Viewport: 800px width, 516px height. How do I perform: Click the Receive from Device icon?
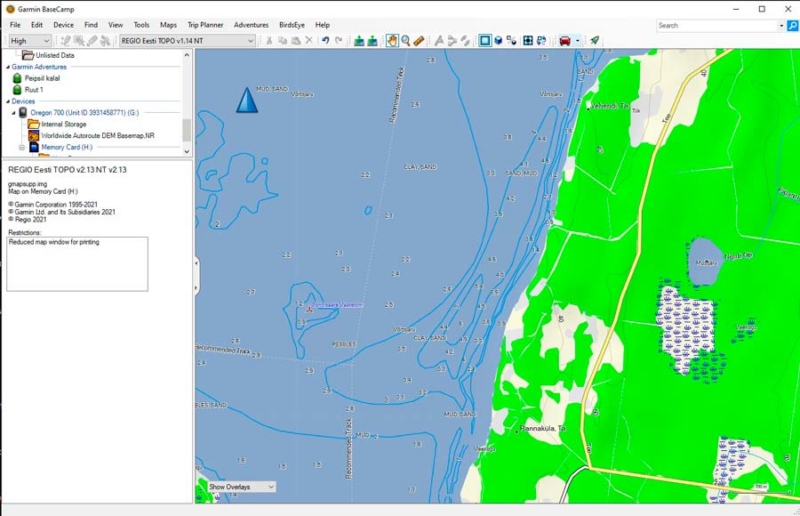point(372,40)
